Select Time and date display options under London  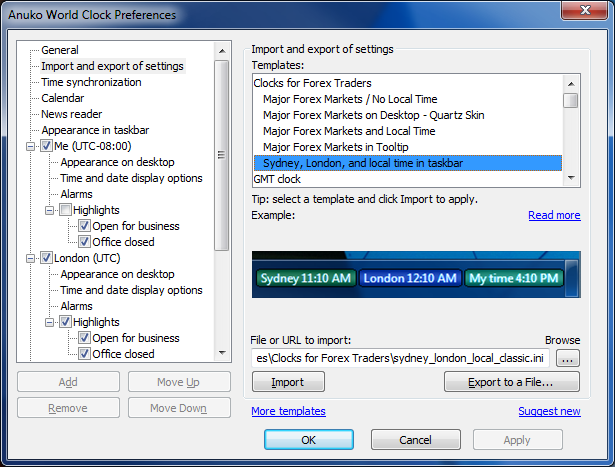click(x=131, y=290)
